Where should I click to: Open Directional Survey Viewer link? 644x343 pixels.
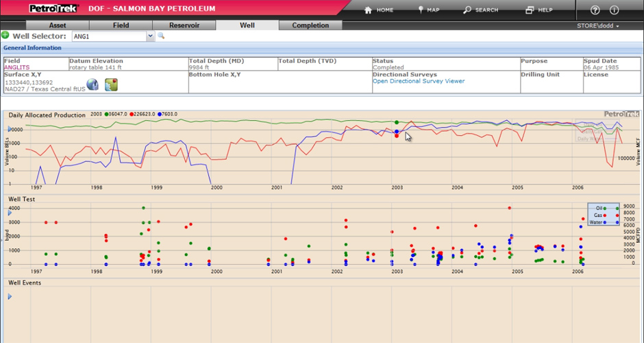pos(418,81)
